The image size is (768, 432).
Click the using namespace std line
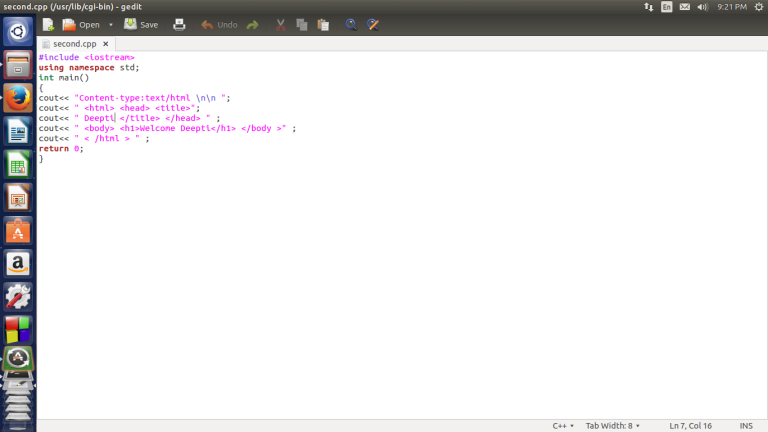(89, 68)
